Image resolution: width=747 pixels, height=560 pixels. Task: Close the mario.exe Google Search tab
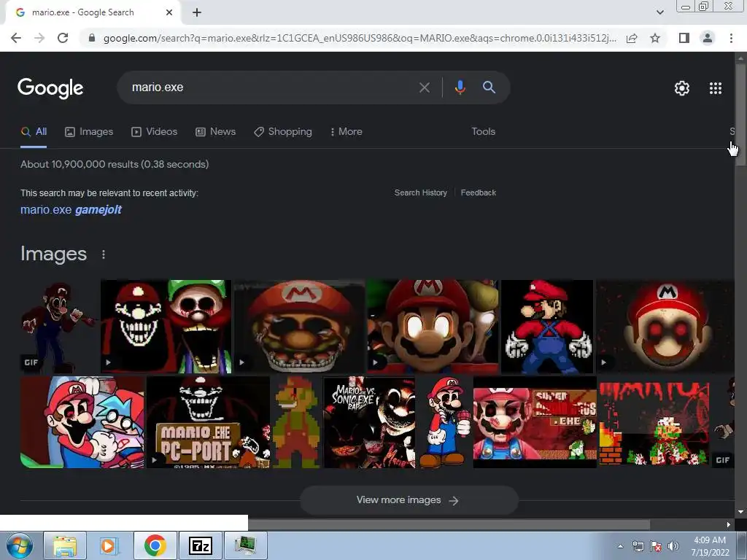point(169,12)
